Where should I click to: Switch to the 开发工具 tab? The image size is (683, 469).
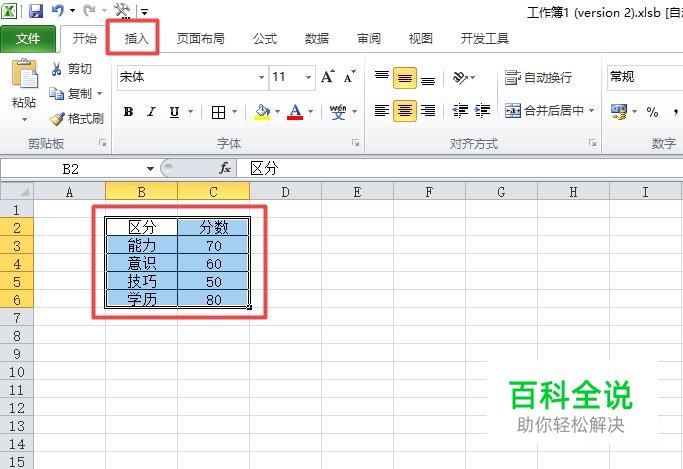(x=485, y=39)
